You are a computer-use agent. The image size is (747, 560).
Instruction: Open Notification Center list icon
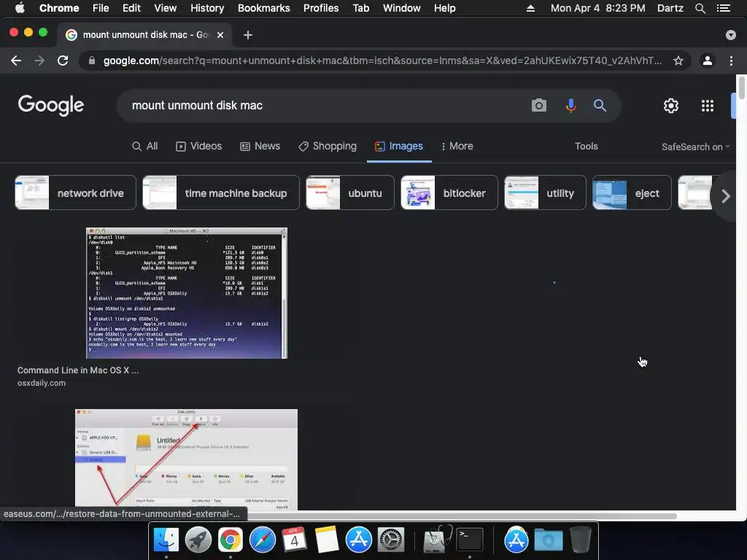724,8
